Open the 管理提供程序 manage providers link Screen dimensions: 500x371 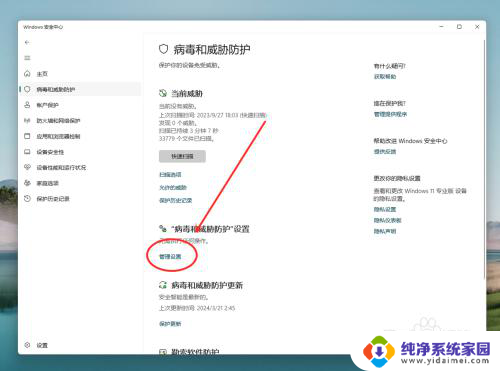pos(390,114)
